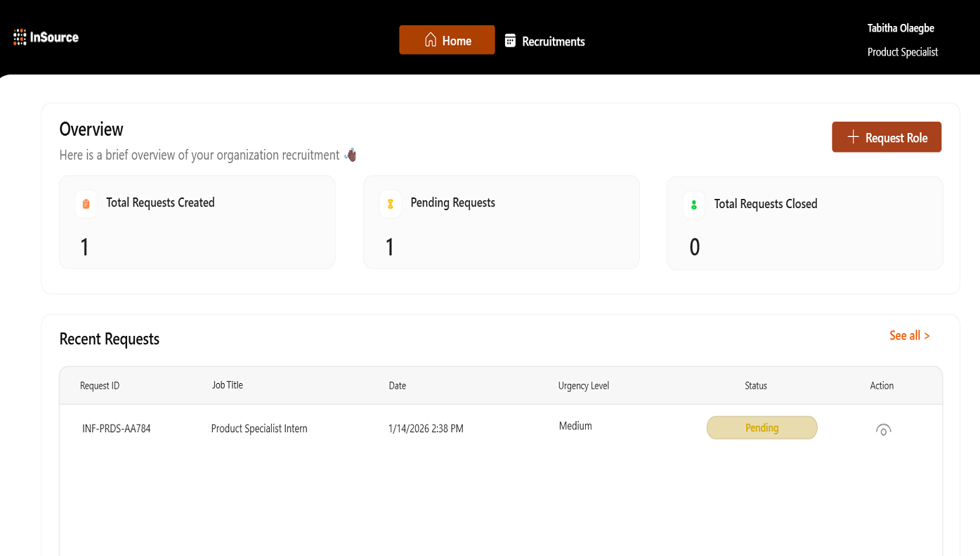View request INF-PRDS-AA784 using the eye icon
Viewport: 980px width, 556px height.
883,429
